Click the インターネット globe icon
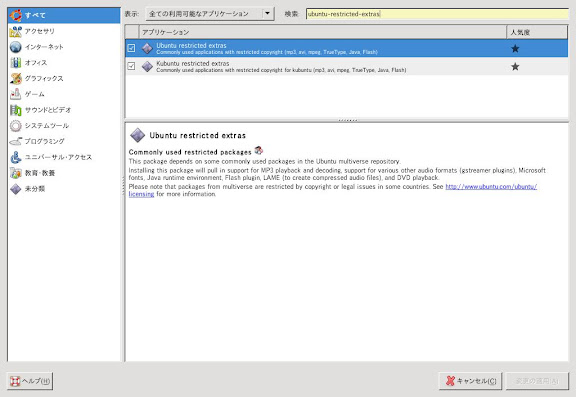 coord(16,47)
